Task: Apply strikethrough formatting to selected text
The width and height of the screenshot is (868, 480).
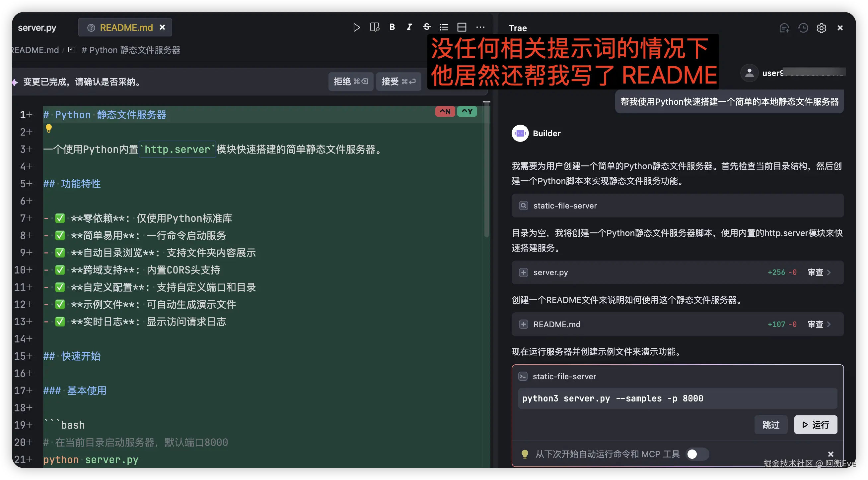Action: coord(426,27)
